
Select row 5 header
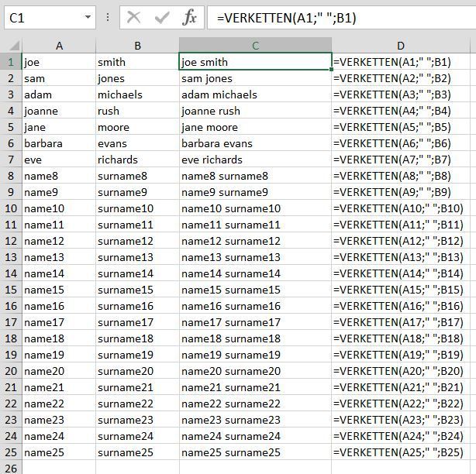coord(11,127)
